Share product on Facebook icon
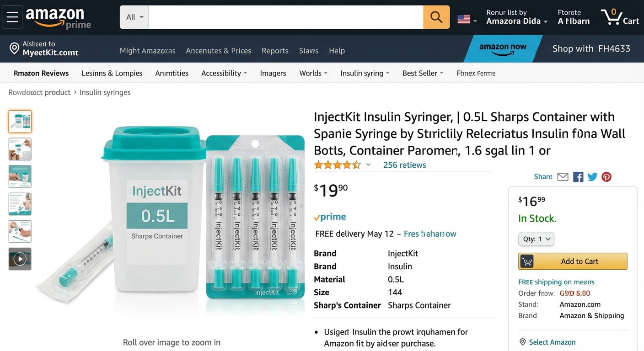644x351 pixels. click(578, 177)
